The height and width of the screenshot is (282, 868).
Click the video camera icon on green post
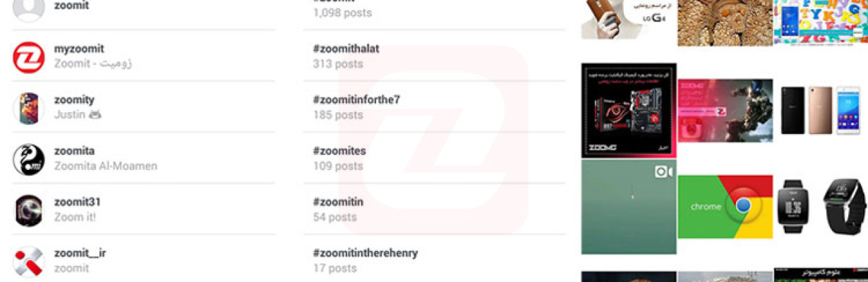point(663,172)
